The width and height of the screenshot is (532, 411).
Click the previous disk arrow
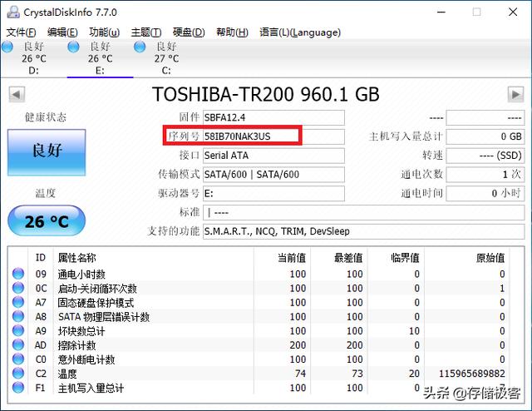click(x=15, y=93)
